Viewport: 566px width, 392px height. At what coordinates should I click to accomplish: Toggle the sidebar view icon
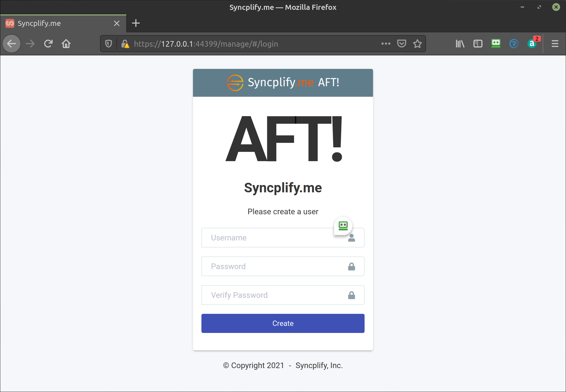tap(478, 44)
